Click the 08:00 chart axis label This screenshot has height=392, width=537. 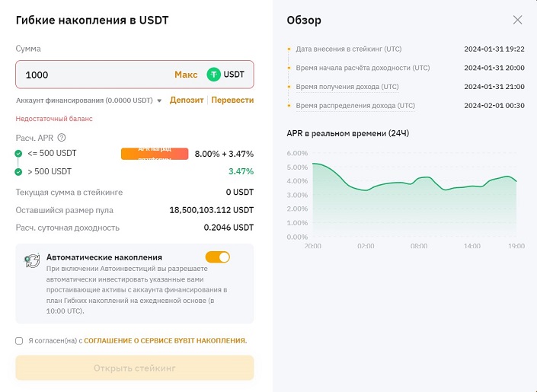coord(419,246)
